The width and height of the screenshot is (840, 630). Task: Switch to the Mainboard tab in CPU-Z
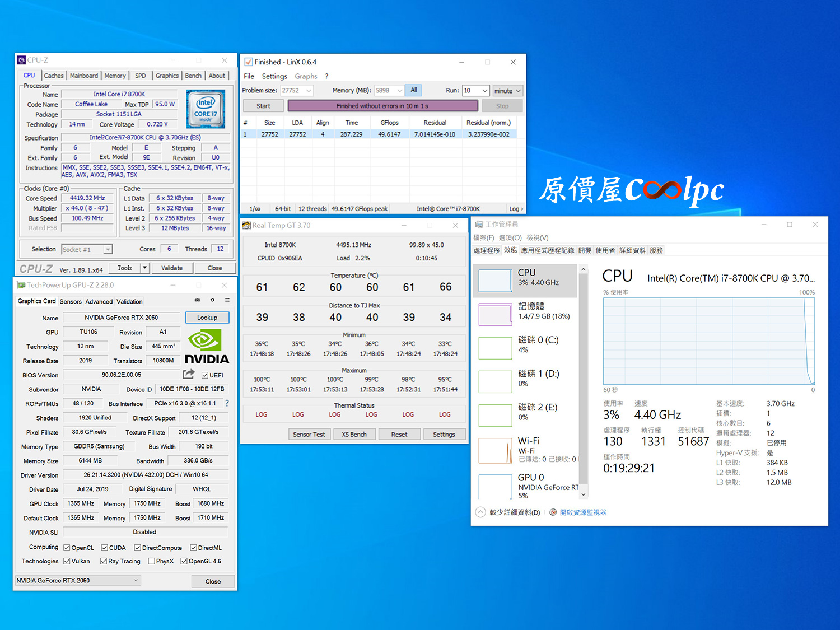[x=84, y=76]
